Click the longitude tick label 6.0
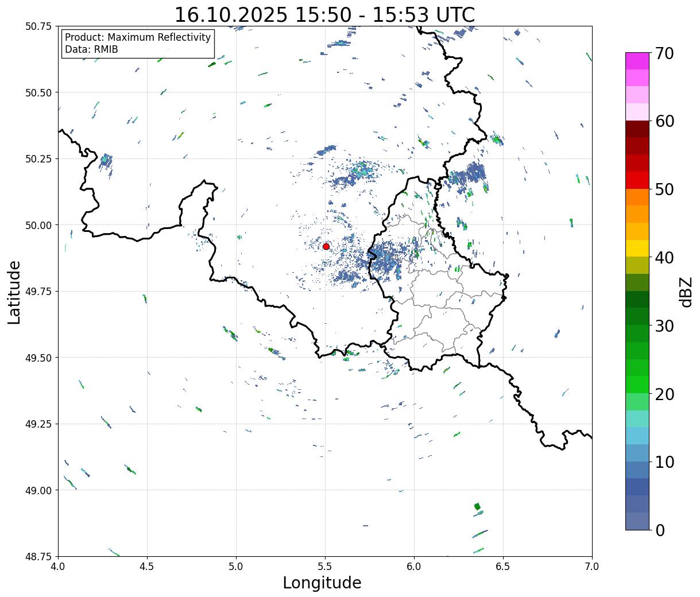 point(414,566)
